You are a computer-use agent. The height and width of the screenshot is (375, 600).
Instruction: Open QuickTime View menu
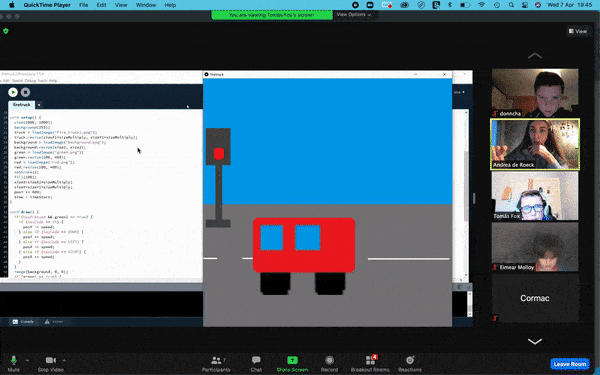click(x=121, y=5)
